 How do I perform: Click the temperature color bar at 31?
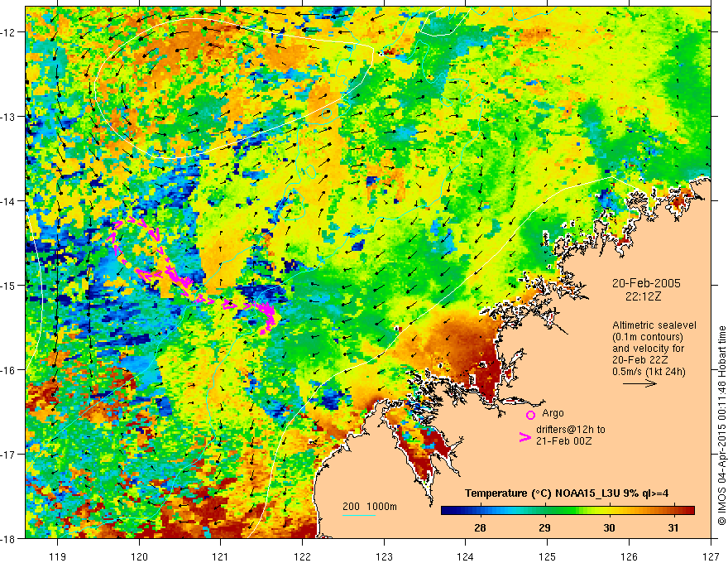click(673, 510)
